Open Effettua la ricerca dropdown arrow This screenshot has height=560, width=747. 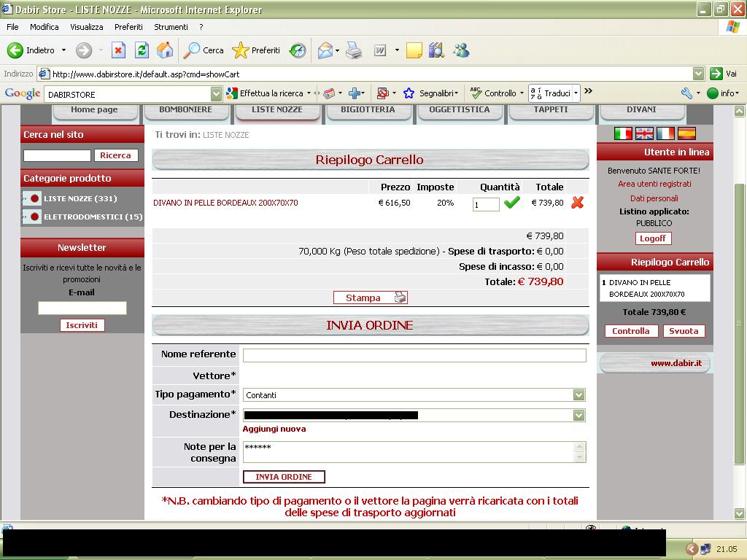pos(309,93)
